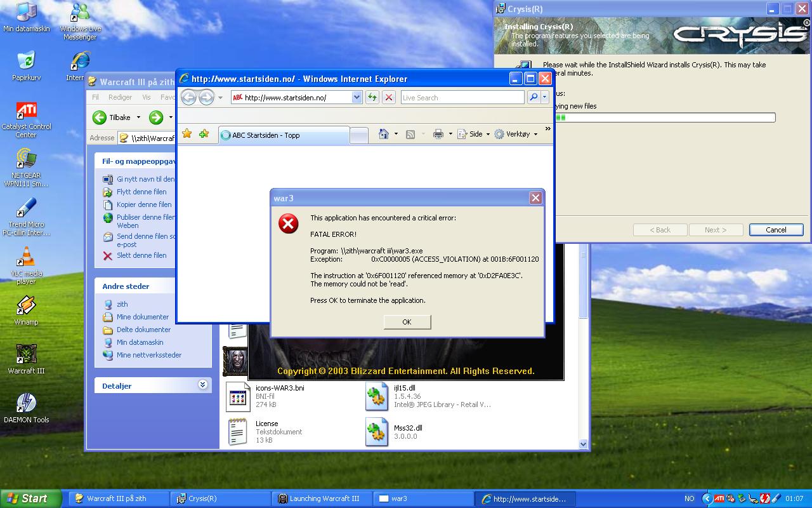This screenshot has width=812, height=508.
Task: Click the Live Search magnifier button
Action: (x=534, y=97)
